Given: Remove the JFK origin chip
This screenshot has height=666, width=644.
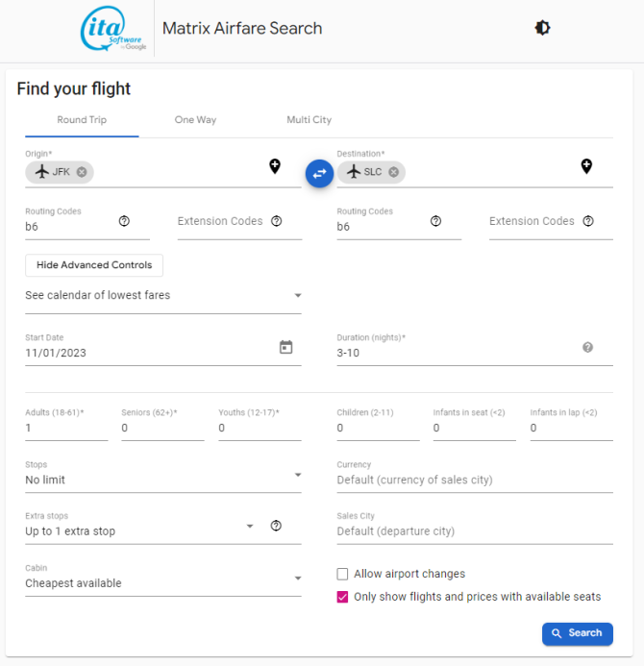Looking at the screenshot, I should point(82,172).
